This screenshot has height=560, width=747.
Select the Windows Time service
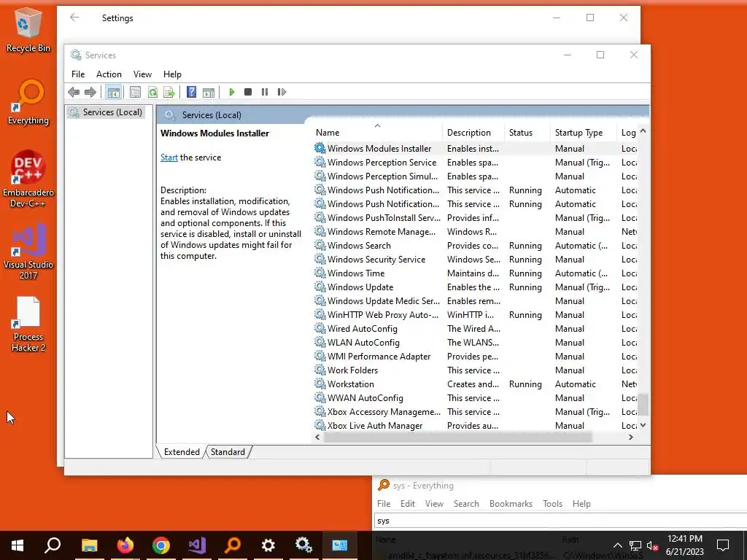coord(476,273)
